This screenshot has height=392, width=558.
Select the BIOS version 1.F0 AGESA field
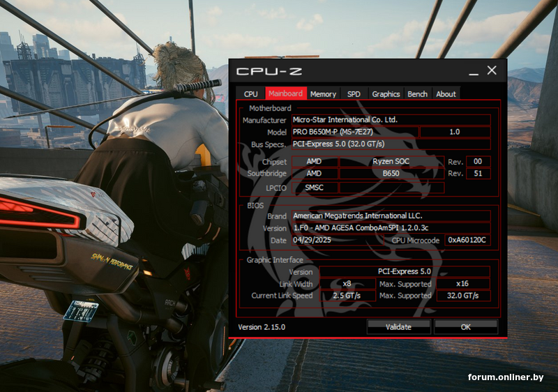(x=391, y=228)
